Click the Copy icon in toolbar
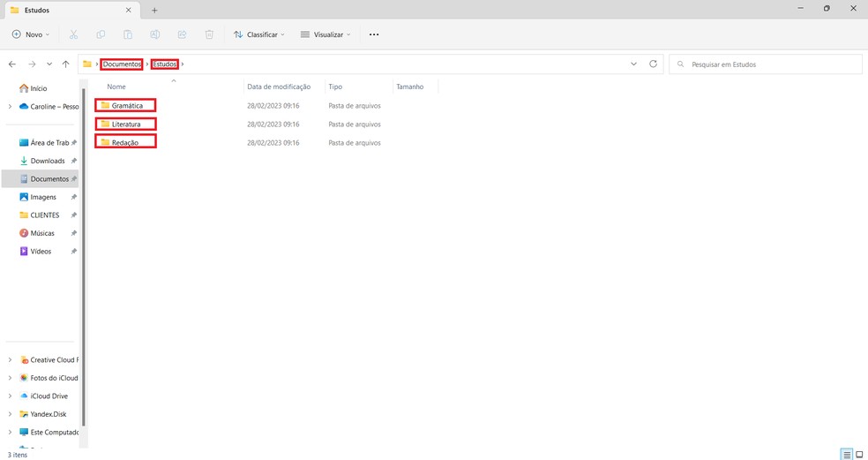This screenshot has width=868, height=460. click(x=101, y=34)
